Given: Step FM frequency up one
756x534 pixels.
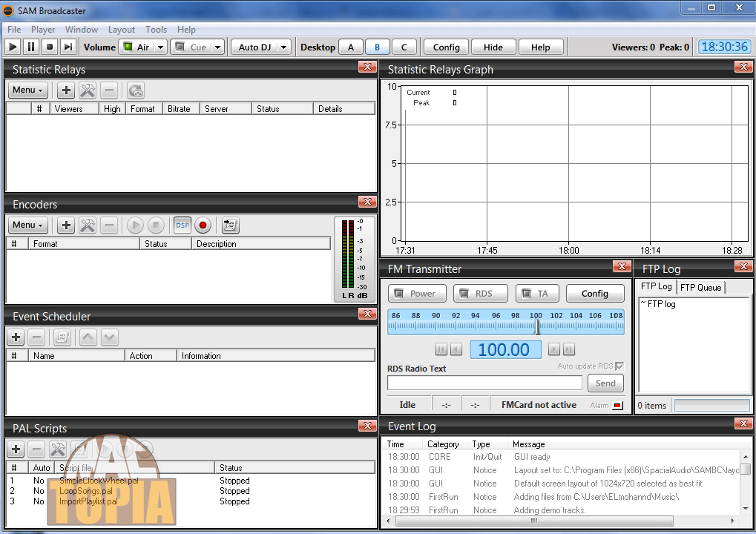Looking at the screenshot, I should coord(554,349).
